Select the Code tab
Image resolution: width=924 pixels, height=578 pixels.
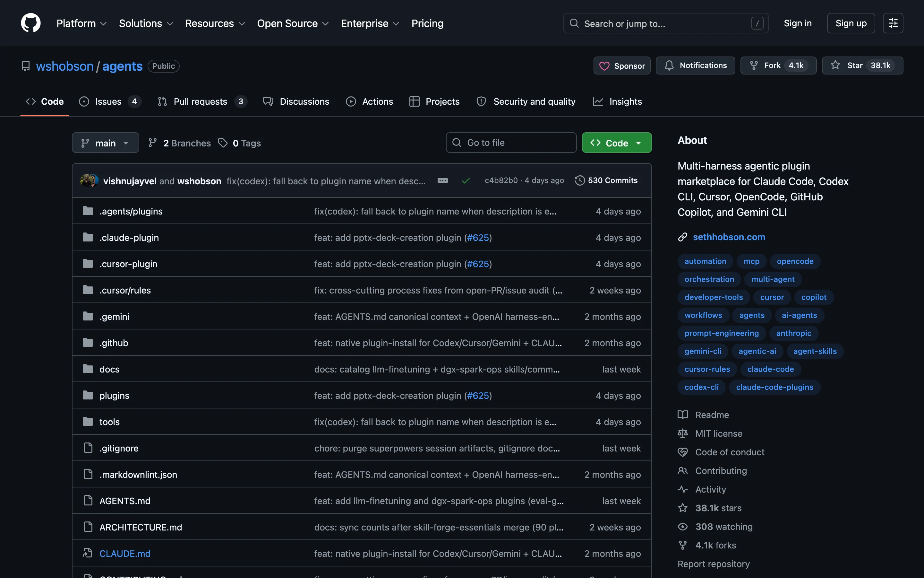(45, 101)
